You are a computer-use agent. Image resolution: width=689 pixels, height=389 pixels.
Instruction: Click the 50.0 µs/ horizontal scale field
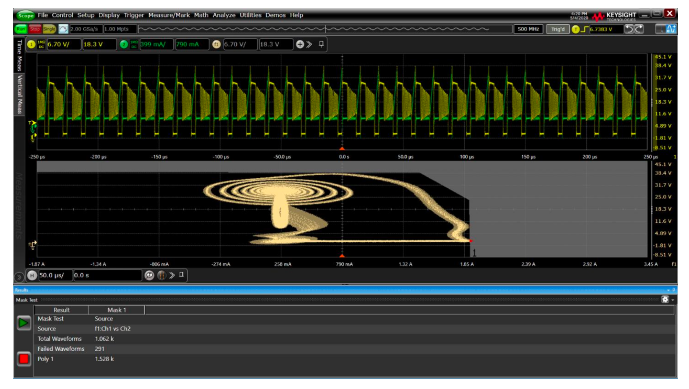[55, 275]
